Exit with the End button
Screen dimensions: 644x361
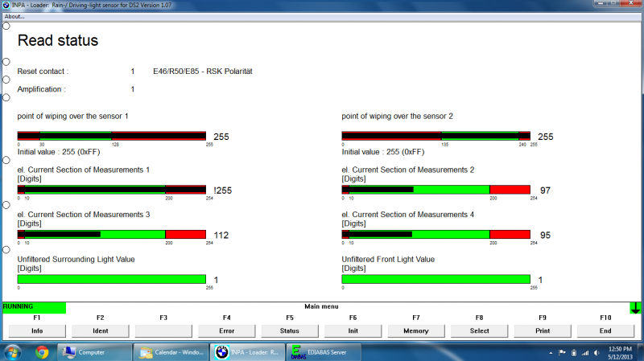tap(605, 330)
